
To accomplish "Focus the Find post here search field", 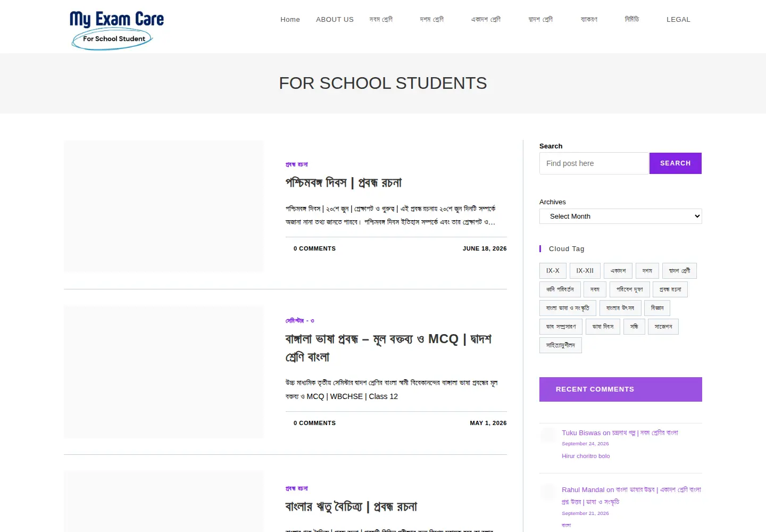I will pyautogui.click(x=594, y=163).
